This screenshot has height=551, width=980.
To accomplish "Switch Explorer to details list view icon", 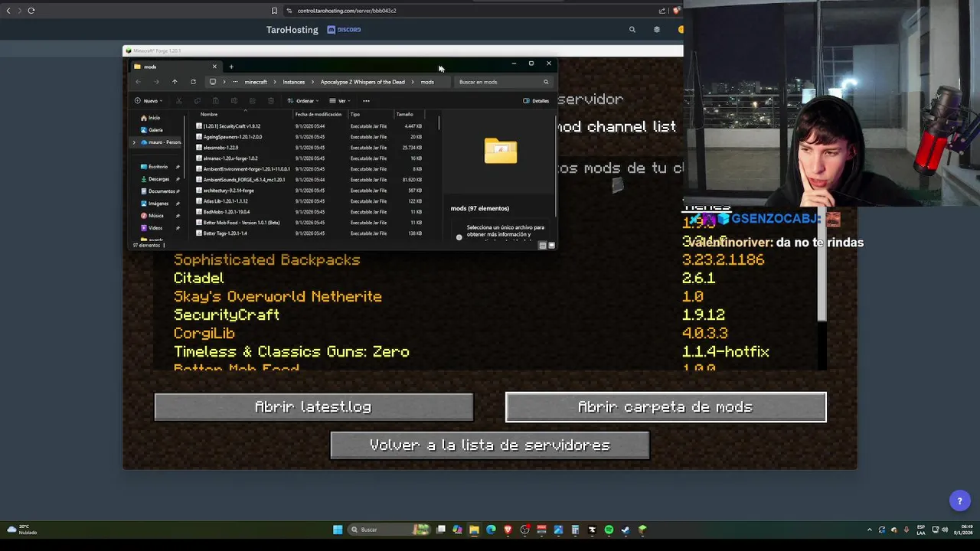I will coord(542,246).
